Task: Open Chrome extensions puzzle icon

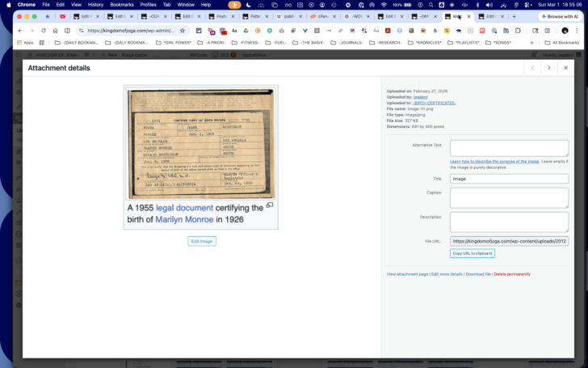Action: [518, 31]
